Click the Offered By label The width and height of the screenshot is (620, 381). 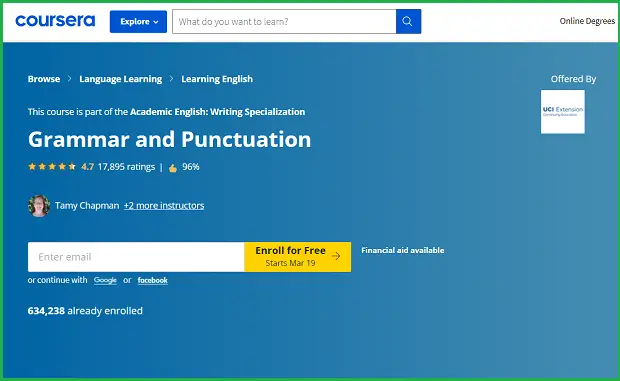point(573,79)
